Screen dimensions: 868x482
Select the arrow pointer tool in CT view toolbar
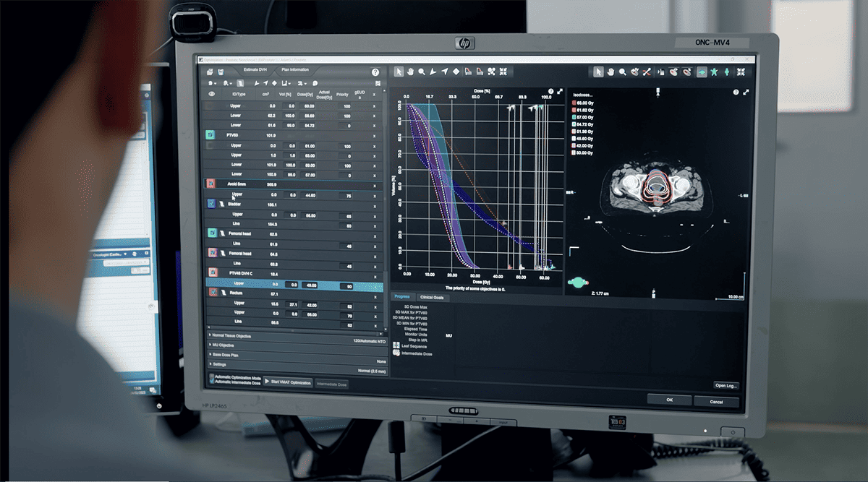(x=599, y=72)
